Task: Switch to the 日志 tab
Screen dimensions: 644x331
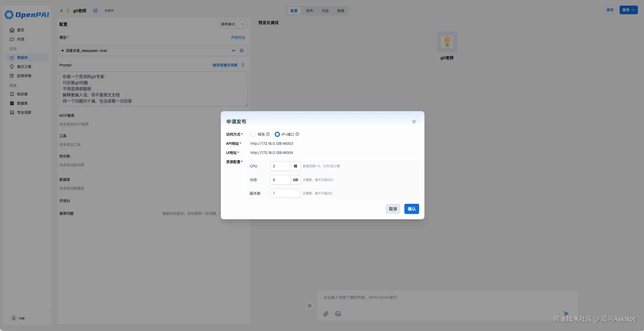Action: coord(325,11)
